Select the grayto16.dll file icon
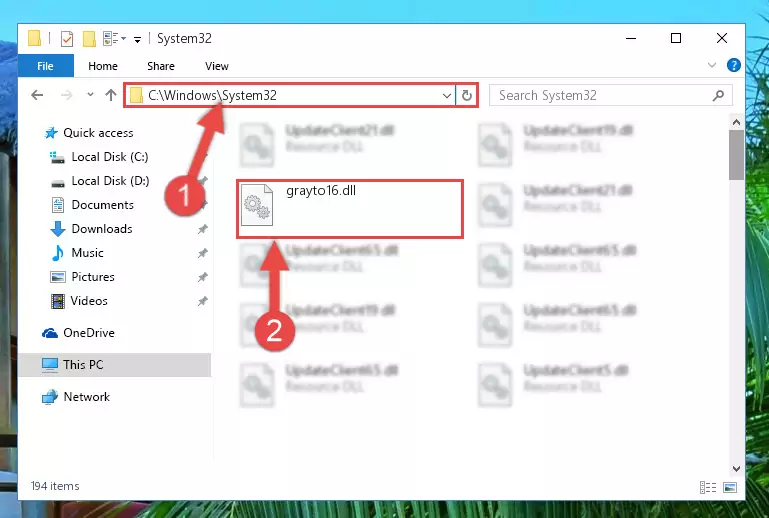Screen dimensions: 769x518 pos(257,205)
